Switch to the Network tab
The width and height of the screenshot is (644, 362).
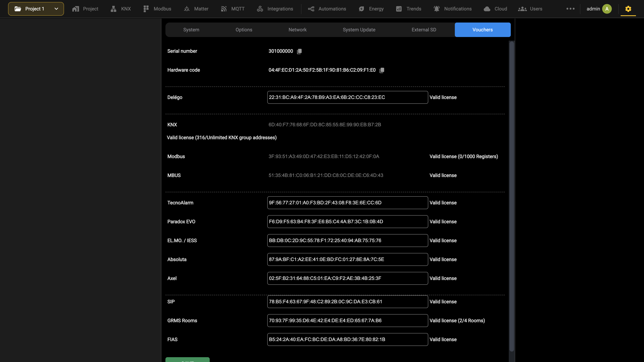(x=297, y=30)
